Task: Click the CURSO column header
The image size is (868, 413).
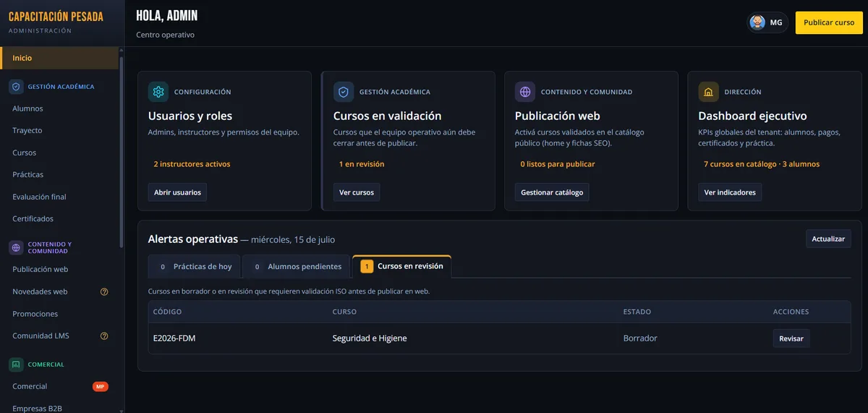Action: 344,312
